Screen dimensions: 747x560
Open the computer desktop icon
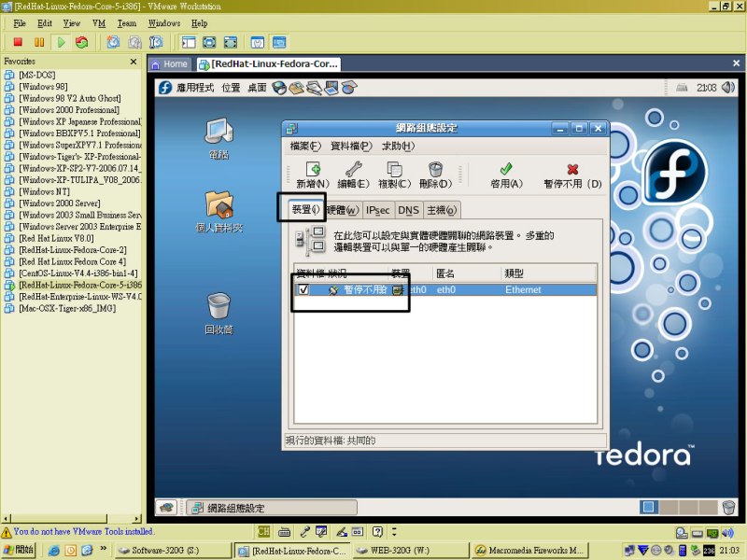[219, 132]
